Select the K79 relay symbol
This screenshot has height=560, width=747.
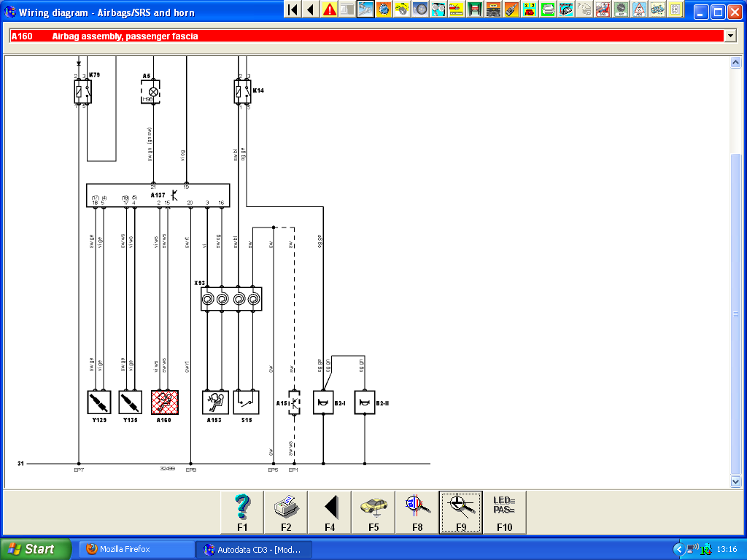point(83,91)
